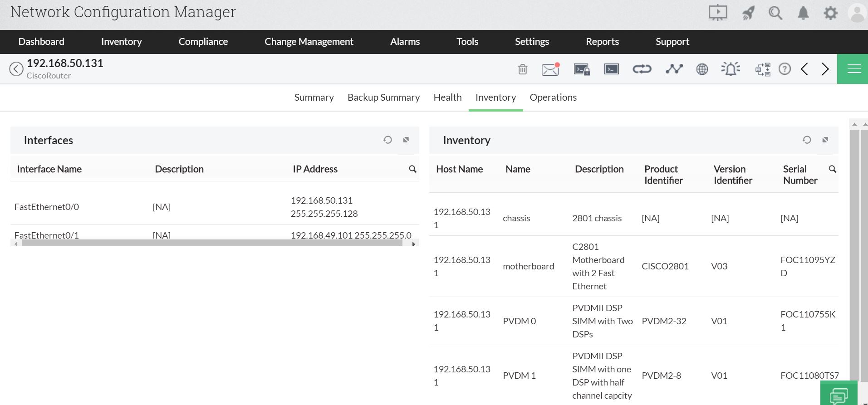Click the Interfaces horizontal scrollbar
Image resolution: width=868 pixels, height=405 pixels.
pyautogui.click(x=212, y=244)
